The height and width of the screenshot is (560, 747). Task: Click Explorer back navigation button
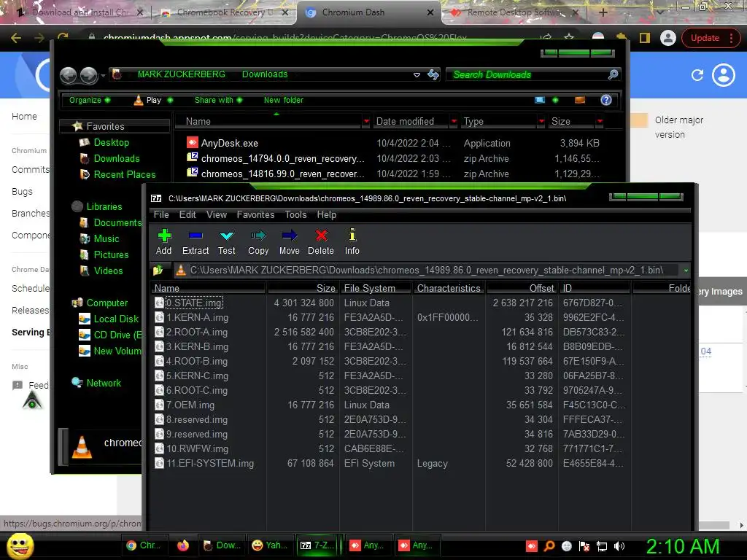(x=69, y=75)
